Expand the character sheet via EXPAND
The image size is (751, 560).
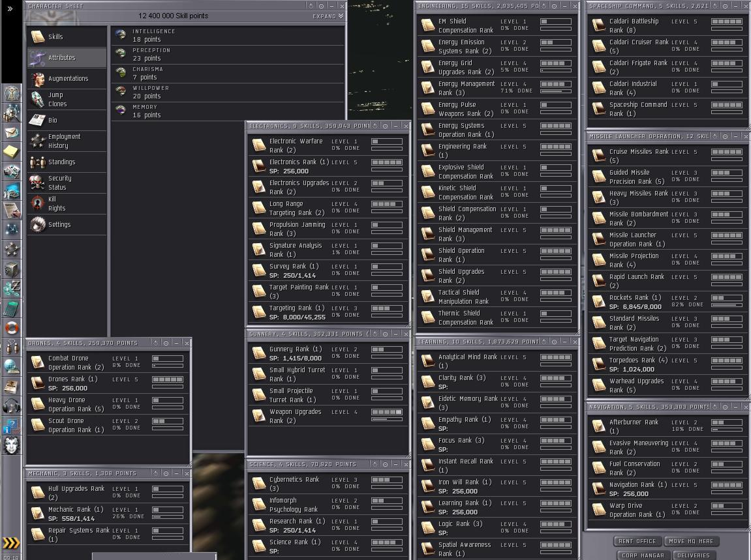[328, 16]
